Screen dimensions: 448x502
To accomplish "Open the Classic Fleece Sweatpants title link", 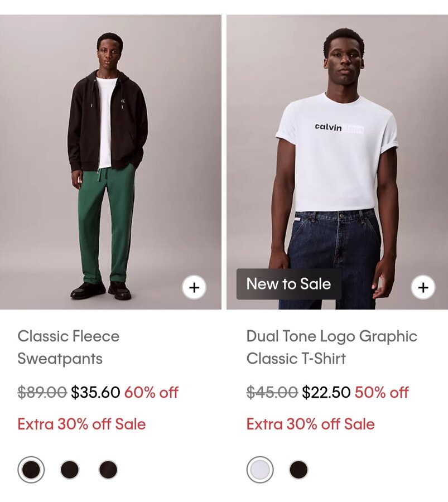I will tap(68, 347).
